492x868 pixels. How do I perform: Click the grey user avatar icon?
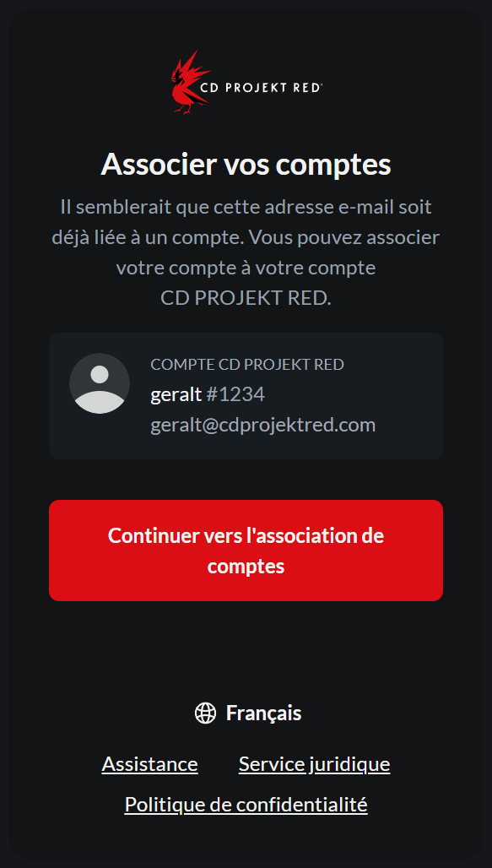point(100,383)
